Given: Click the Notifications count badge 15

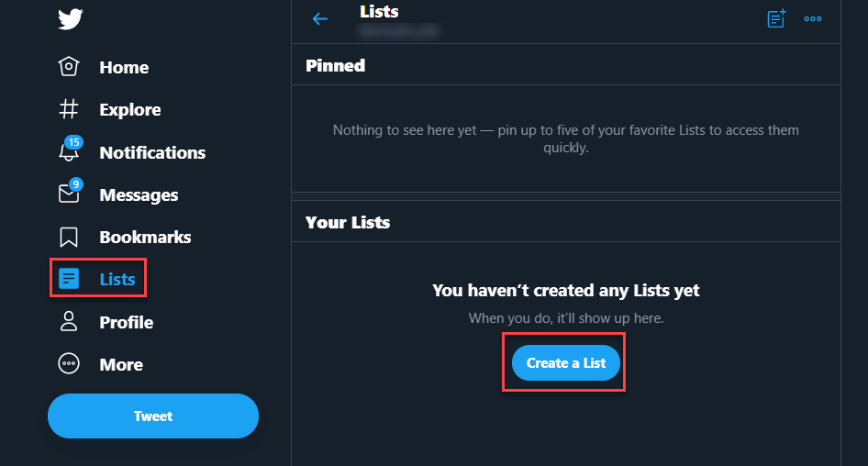Looking at the screenshot, I should click(73, 142).
